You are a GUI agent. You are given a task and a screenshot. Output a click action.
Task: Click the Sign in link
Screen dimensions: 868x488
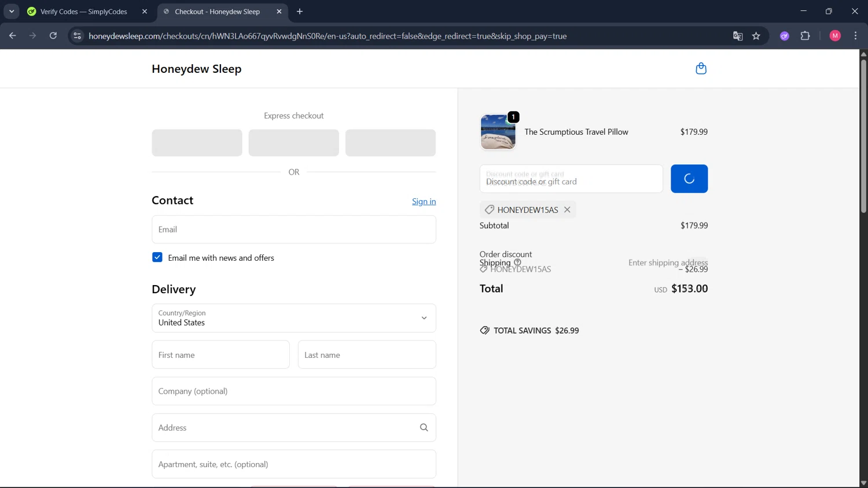[424, 201]
